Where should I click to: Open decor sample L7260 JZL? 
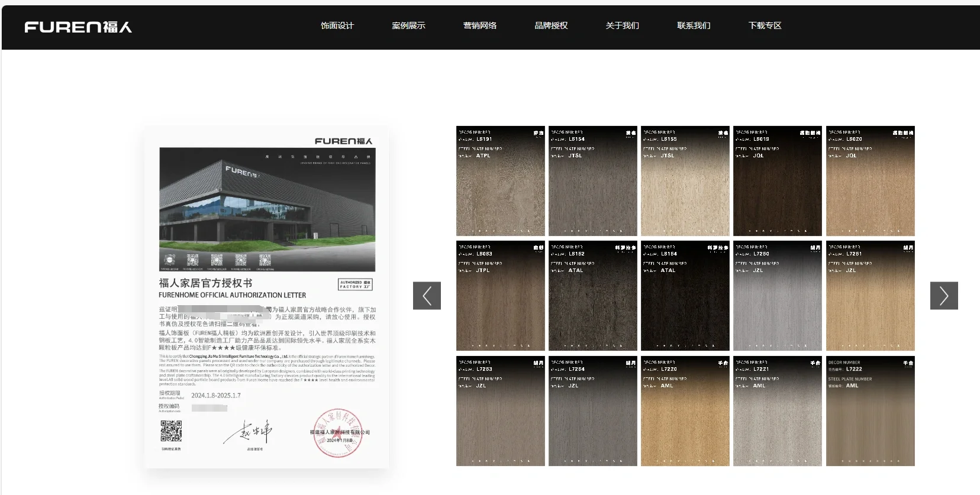click(778, 296)
